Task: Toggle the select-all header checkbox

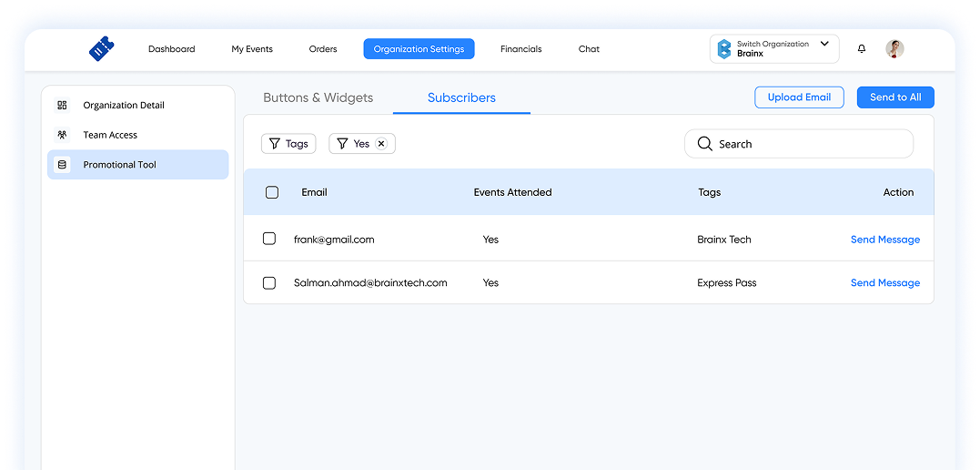Action: pos(272,192)
